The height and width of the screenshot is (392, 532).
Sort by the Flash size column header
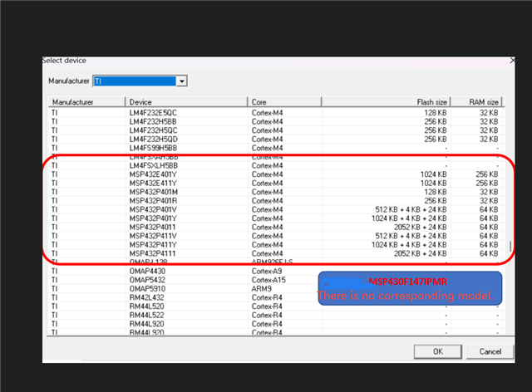[x=386, y=102]
